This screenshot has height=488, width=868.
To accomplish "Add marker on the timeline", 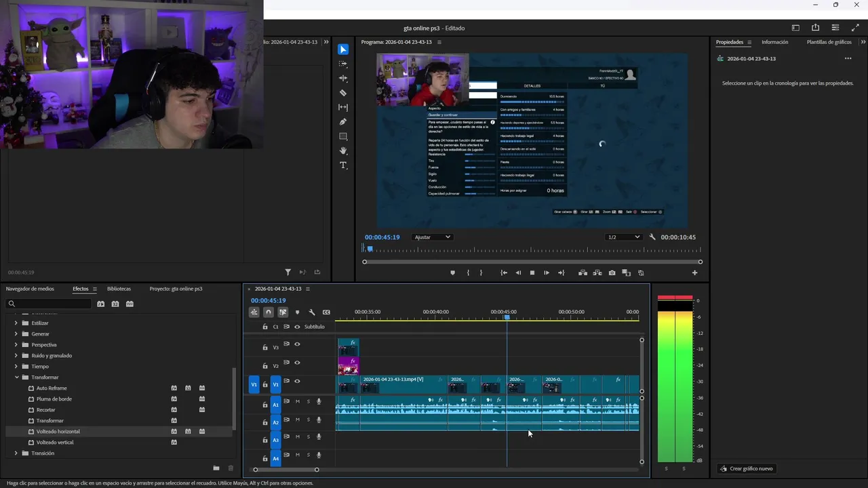I will 297,312.
